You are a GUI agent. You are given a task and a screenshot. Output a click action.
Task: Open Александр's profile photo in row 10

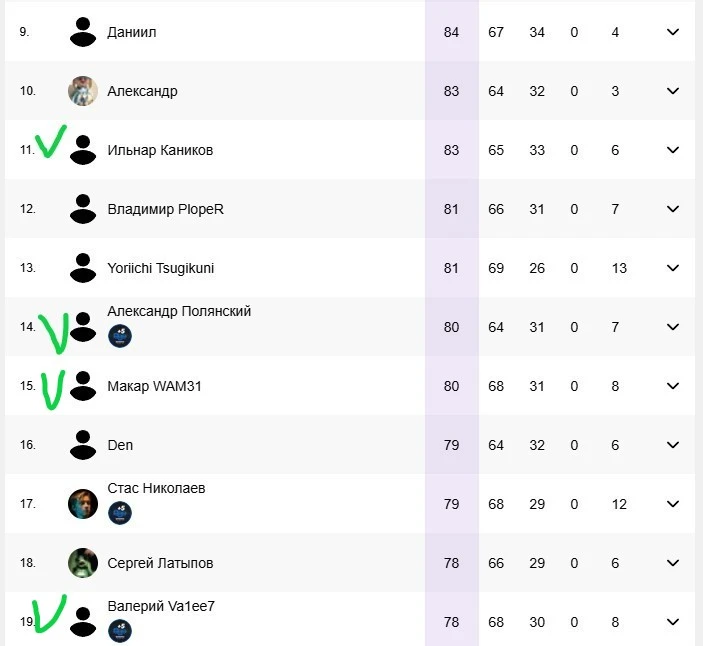tap(83, 91)
